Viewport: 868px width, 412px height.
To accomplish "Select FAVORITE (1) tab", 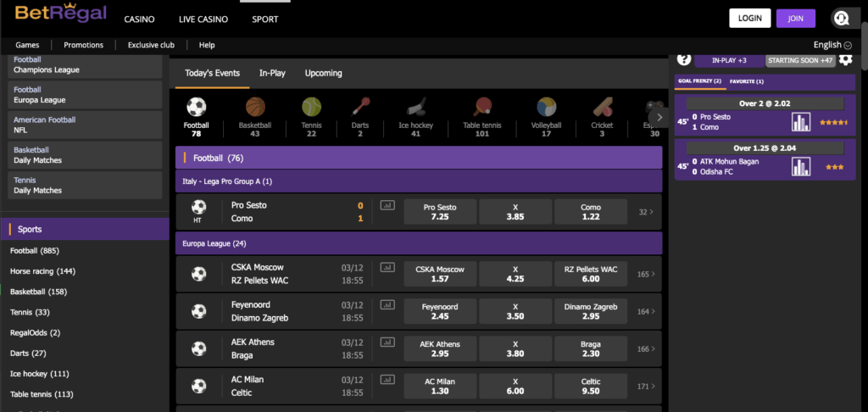I will pos(746,81).
